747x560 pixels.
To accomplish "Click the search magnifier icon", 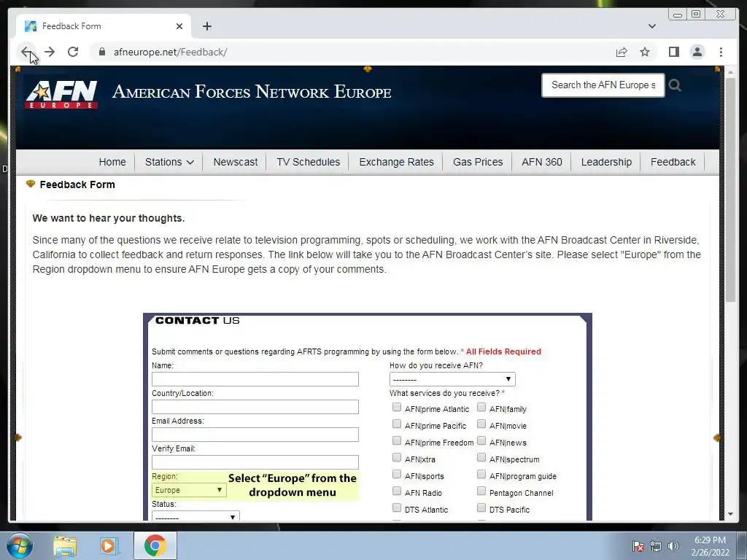I will point(675,85).
